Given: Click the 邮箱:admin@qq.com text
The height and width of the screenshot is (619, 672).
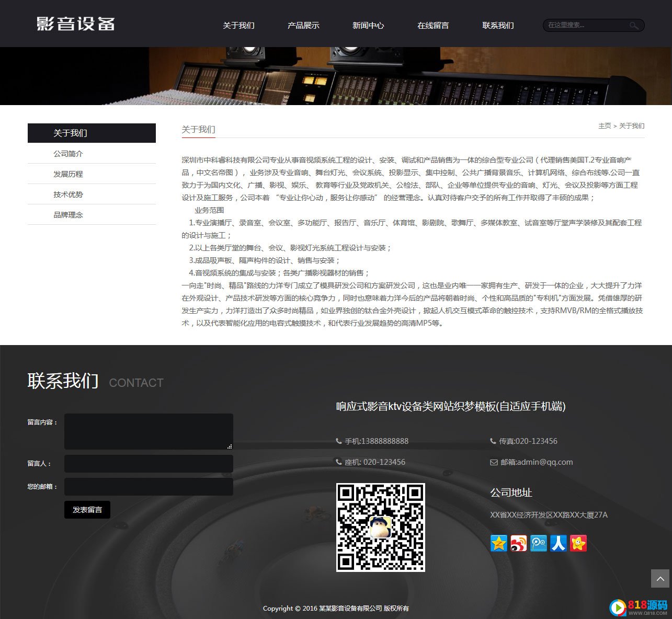Looking at the screenshot, I should pos(537,462).
